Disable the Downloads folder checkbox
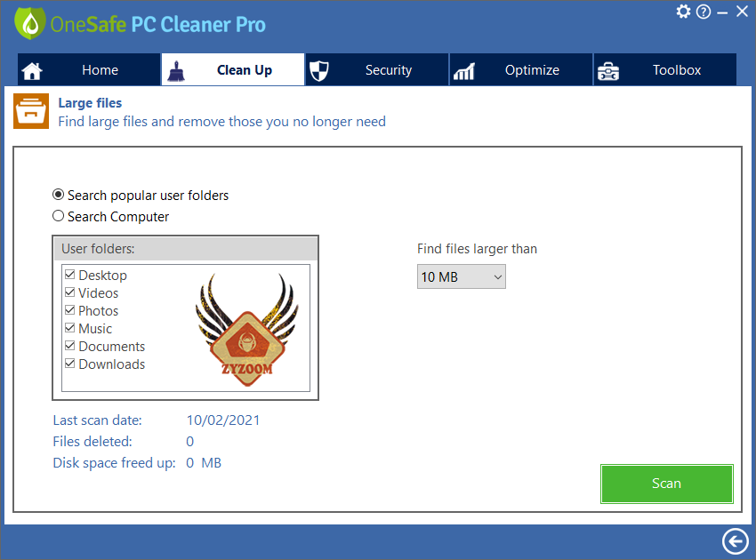Viewport: 756px width, 560px height. pos(70,364)
